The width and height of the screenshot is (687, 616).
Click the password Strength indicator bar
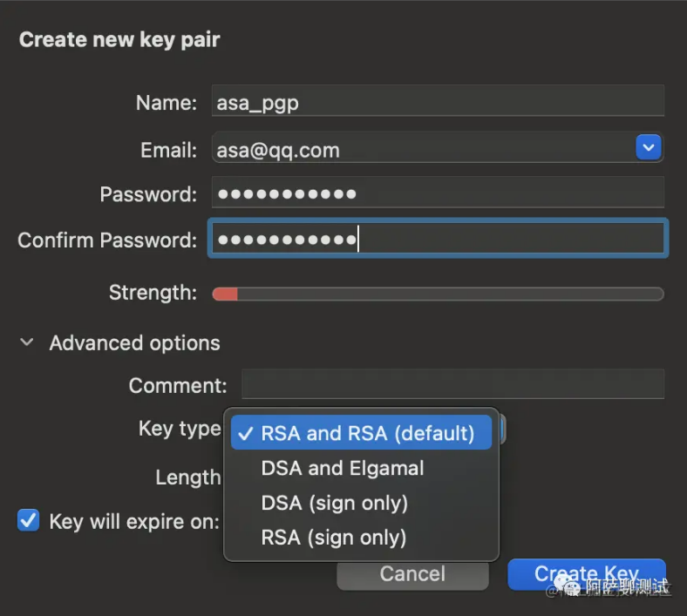coord(438,294)
